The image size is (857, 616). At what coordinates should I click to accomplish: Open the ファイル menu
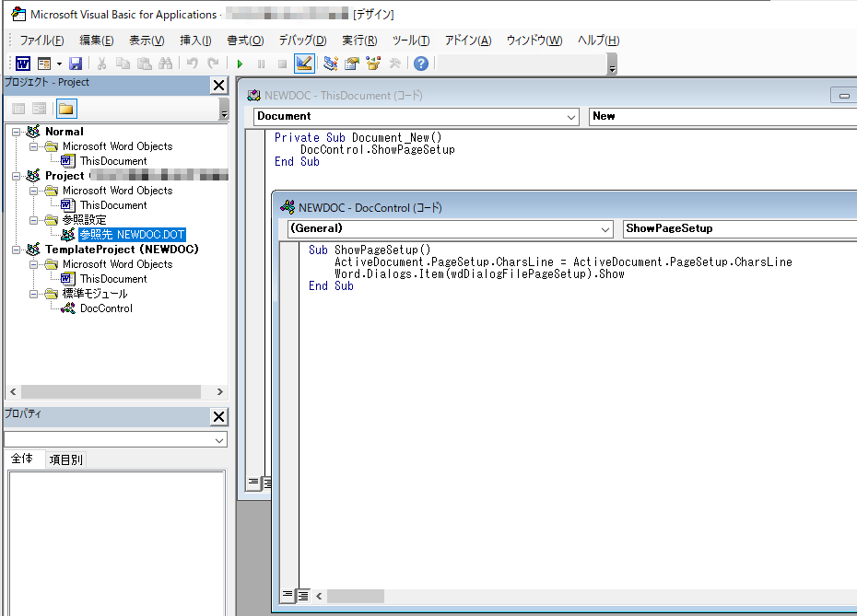coord(41,41)
